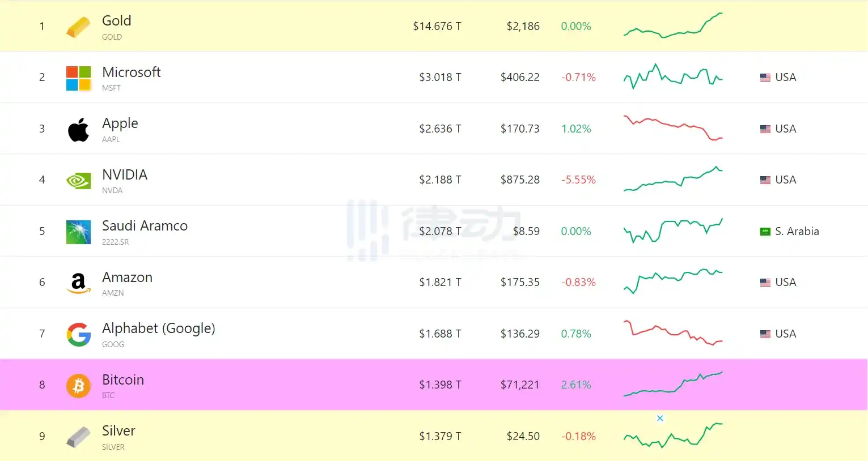The width and height of the screenshot is (868, 461).
Task: Click USA flag in Microsoft row
Action: coord(765,78)
